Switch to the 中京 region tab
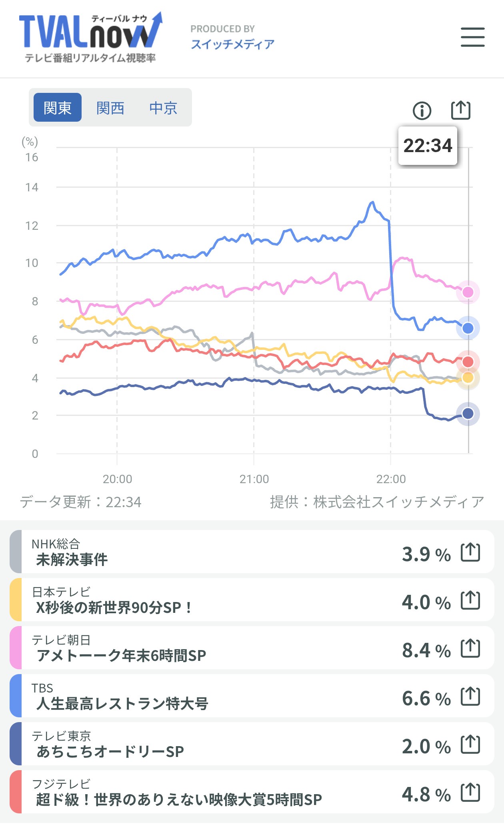 point(163,108)
